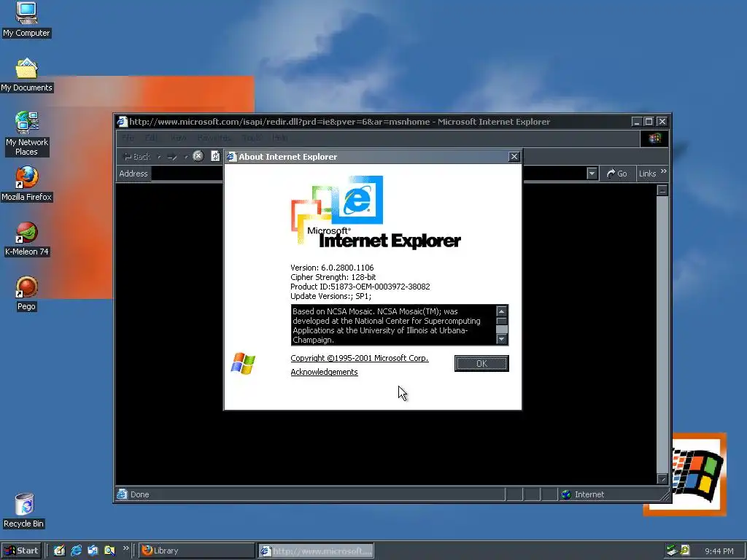Image resolution: width=747 pixels, height=560 pixels.
Task: Click the Windows flag throbber in IE
Action: point(654,138)
